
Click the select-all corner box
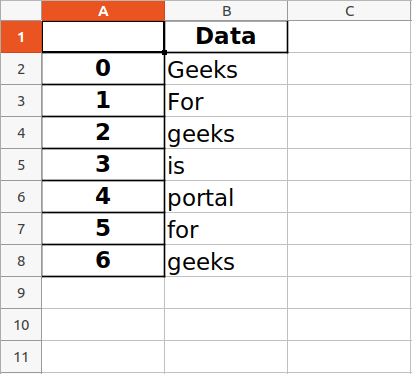point(21,11)
